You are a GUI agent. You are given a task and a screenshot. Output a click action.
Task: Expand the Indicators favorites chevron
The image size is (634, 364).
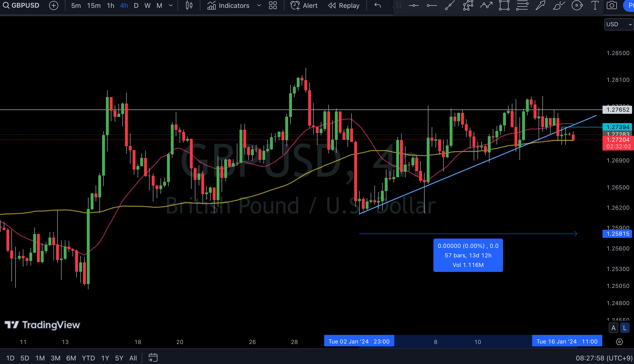click(x=259, y=5)
